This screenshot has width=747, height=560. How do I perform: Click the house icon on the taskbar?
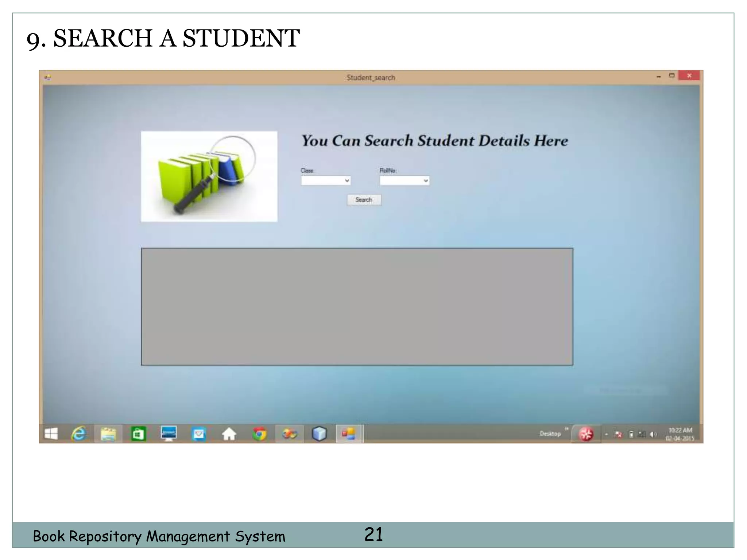tap(229, 434)
